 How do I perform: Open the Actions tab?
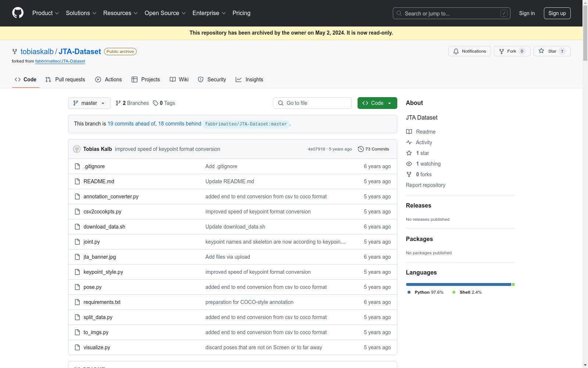108,79
